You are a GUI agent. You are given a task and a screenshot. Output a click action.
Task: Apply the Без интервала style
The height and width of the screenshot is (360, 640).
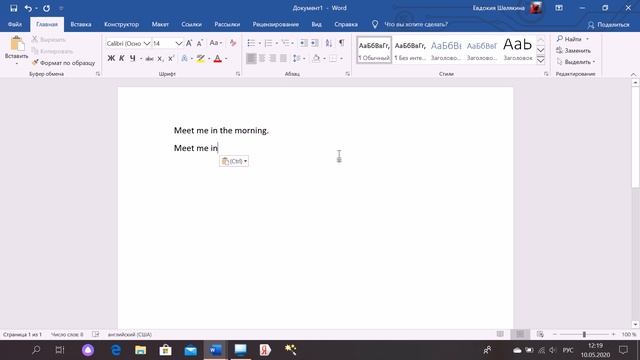tap(410, 50)
